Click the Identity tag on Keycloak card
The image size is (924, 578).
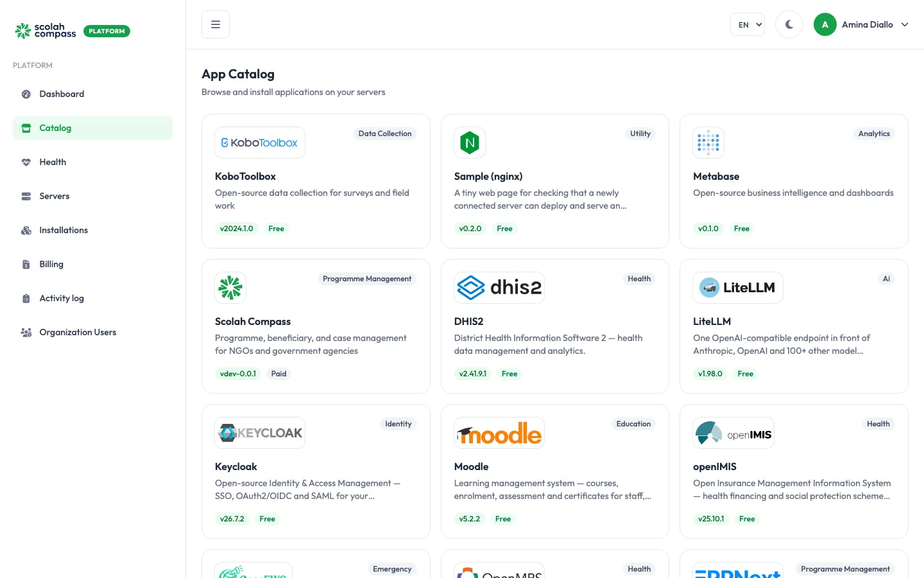tap(398, 424)
